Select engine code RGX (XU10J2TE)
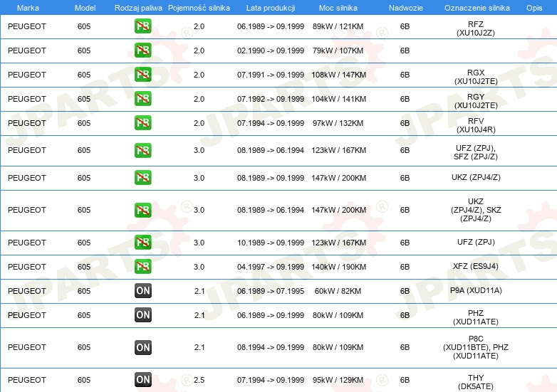 coord(476,77)
